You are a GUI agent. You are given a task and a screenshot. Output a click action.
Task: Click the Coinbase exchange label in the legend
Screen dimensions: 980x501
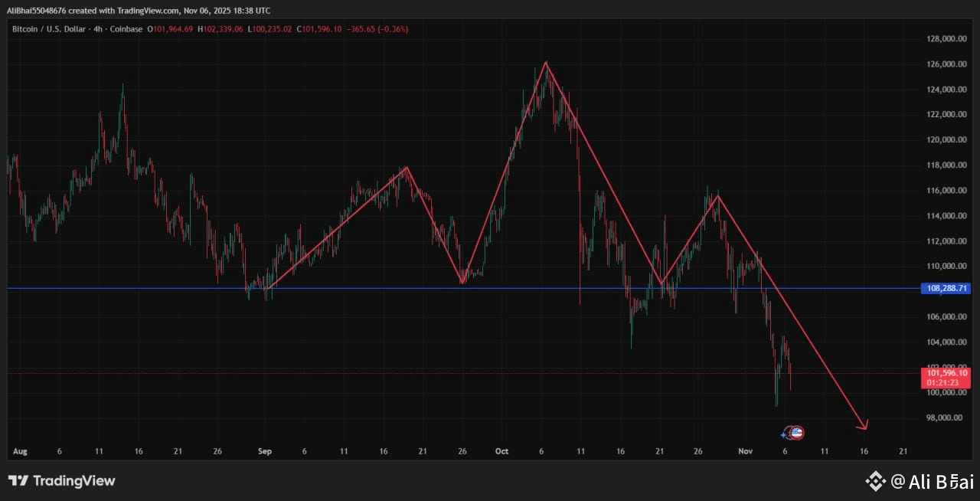coord(125,29)
